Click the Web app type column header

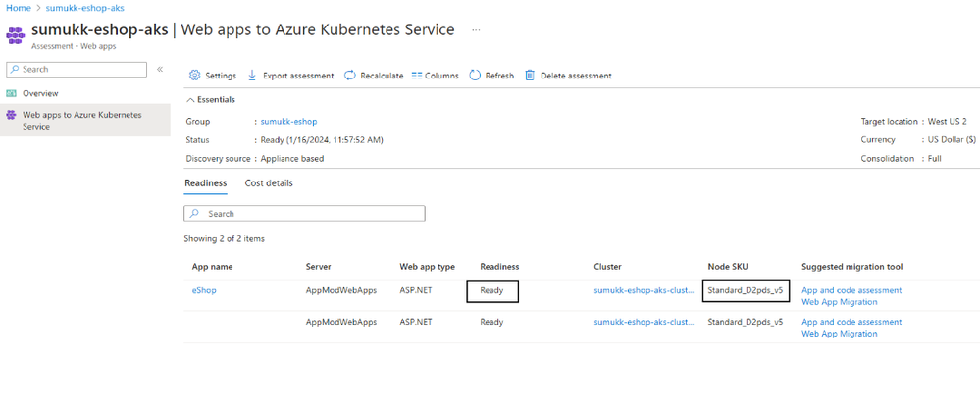click(x=427, y=267)
